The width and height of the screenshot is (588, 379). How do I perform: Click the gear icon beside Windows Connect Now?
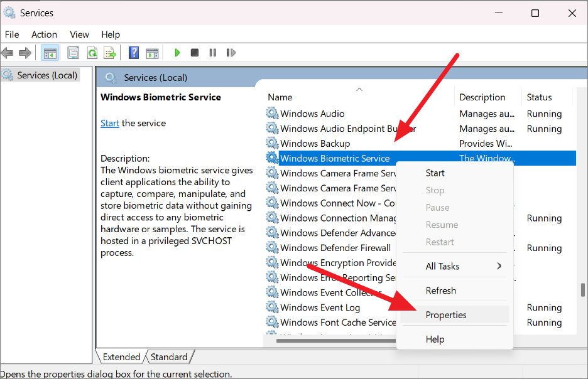(272, 202)
